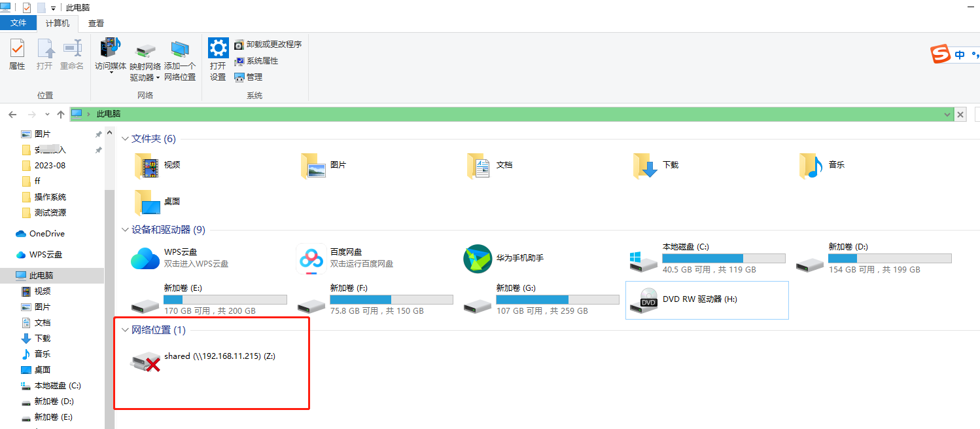Screen dimensions: 980x429
Task: Launch 华为手机助手 from its drive icon
Action: 477,258
